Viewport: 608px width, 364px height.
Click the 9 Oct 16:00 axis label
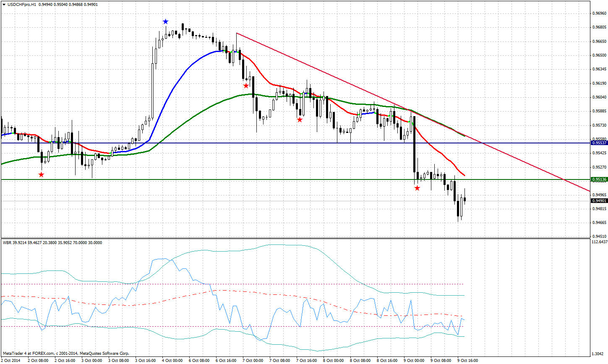click(467, 360)
